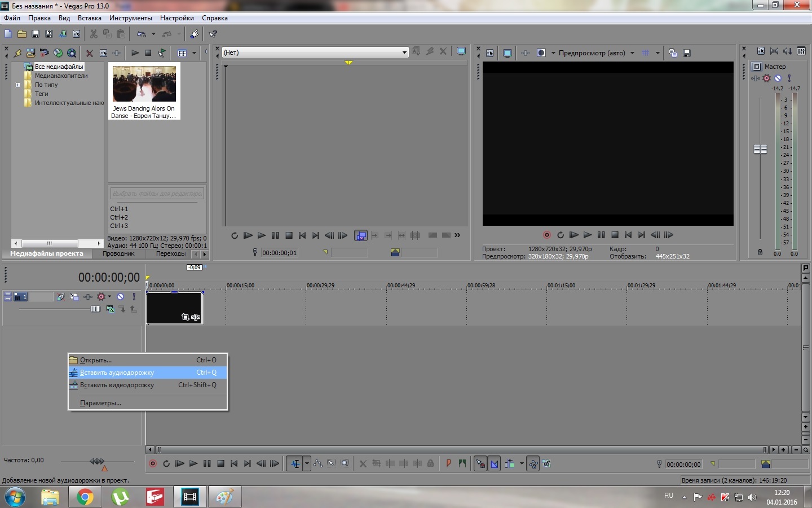Open the Undo history dropdown arrow
The width and height of the screenshot is (812, 508).
click(153, 34)
